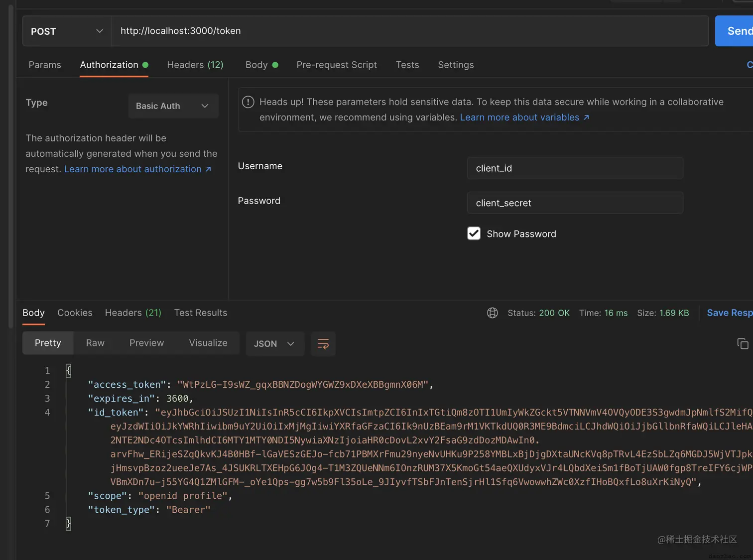Click the Send button
The width and height of the screenshot is (753, 560).
pos(734,31)
